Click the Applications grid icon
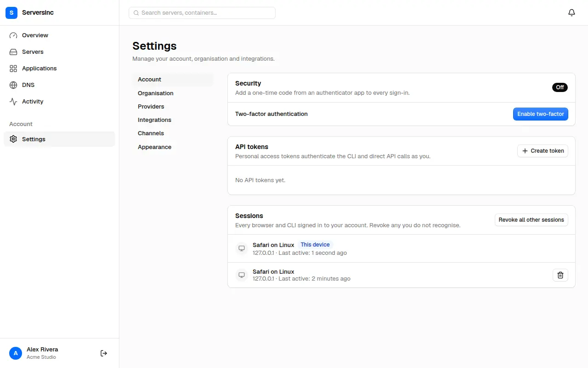The width and height of the screenshot is (588, 368). point(13,69)
